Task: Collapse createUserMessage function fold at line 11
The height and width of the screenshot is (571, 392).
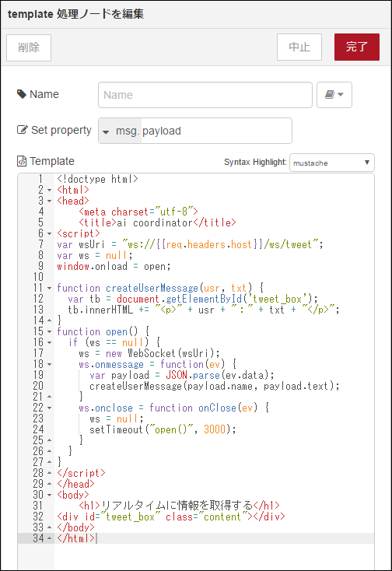Action: pos(50,288)
